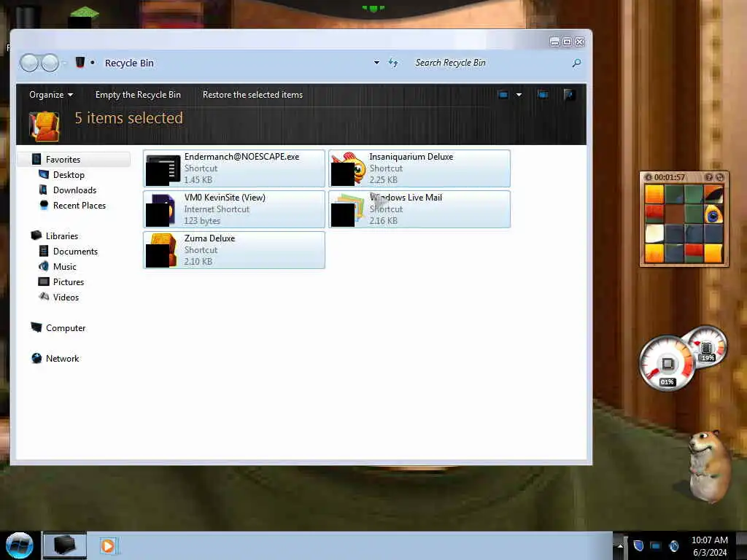Viewport: 747px width, 560px height.
Task: Click the help icon in toolbar
Action: click(569, 95)
